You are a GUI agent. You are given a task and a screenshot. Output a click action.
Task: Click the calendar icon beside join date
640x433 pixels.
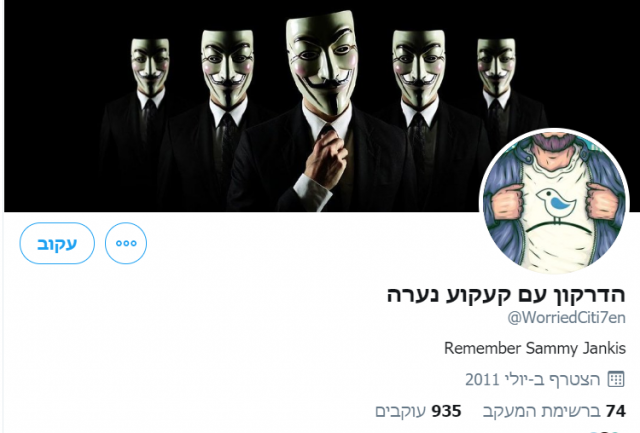616,379
